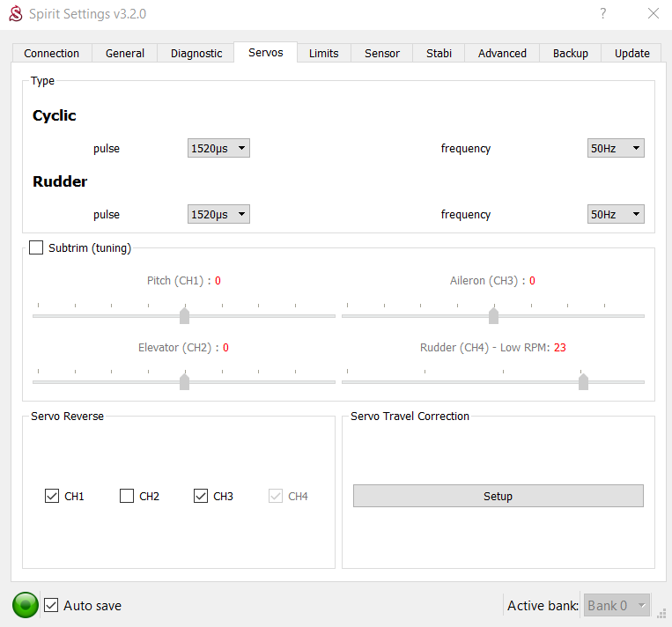This screenshot has width=672, height=627.
Task: Switch to the Diagnostic tab
Action: coord(196,53)
